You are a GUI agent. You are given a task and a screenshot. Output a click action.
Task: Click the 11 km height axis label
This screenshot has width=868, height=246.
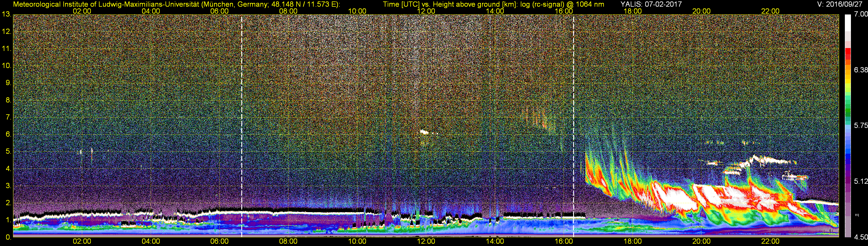coord(6,49)
